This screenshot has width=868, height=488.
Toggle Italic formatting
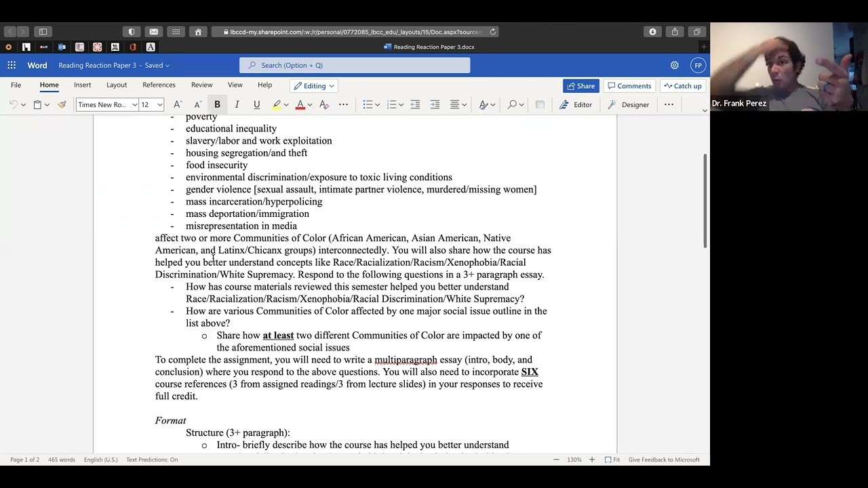click(237, 104)
